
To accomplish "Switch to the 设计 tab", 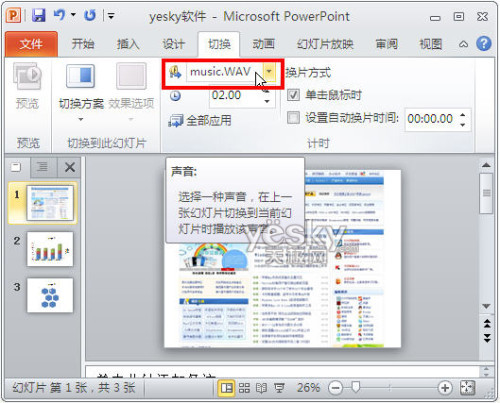I will tap(174, 44).
